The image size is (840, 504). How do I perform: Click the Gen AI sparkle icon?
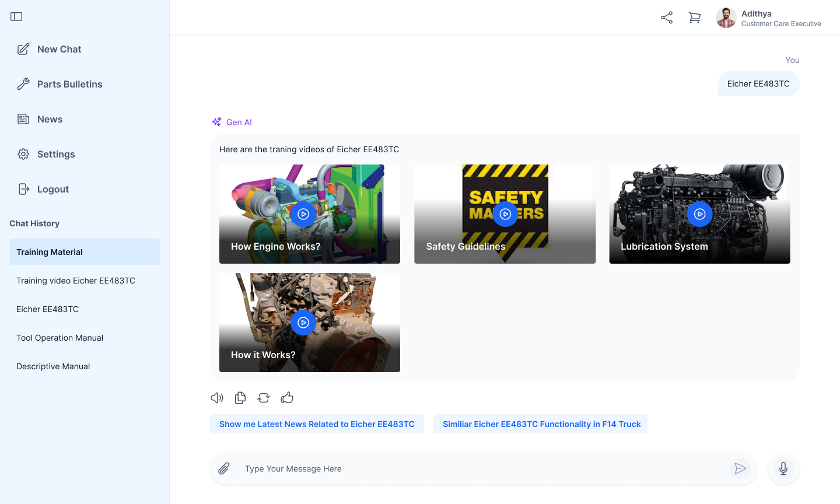216,122
